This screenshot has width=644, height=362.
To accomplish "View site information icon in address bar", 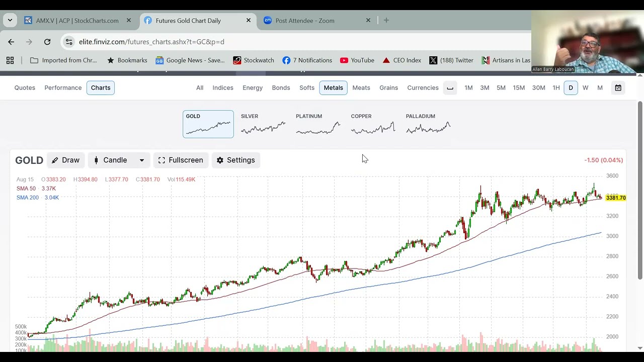I will (x=69, y=42).
